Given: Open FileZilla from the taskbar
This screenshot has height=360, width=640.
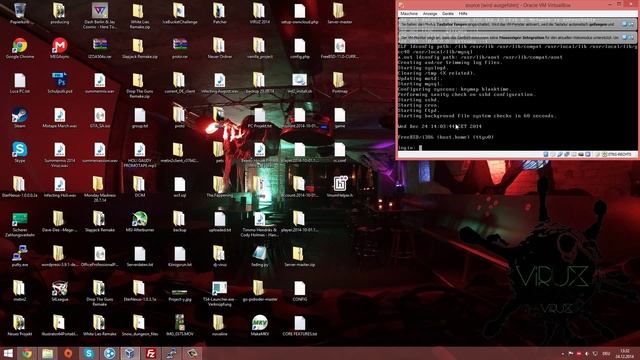Looking at the screenshot, I should (x=151, y=353).
